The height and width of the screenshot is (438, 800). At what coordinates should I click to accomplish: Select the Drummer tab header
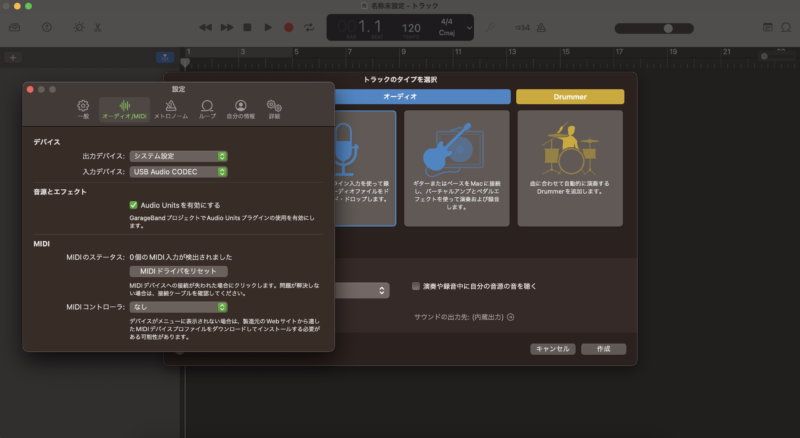[x=570, y=97]
